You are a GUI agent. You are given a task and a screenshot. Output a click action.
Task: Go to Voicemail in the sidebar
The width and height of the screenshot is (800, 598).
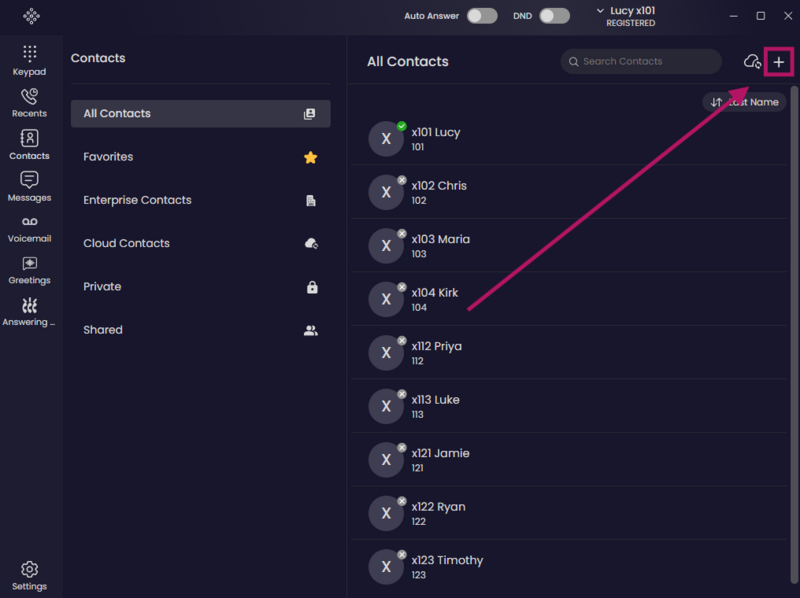(x=30, y=229)
